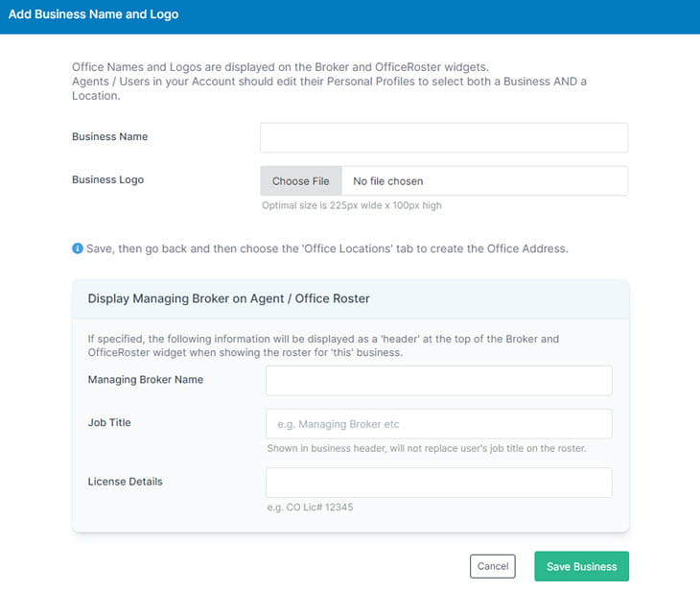
Task: Click the 'Job Title' label
Action: 109,422
